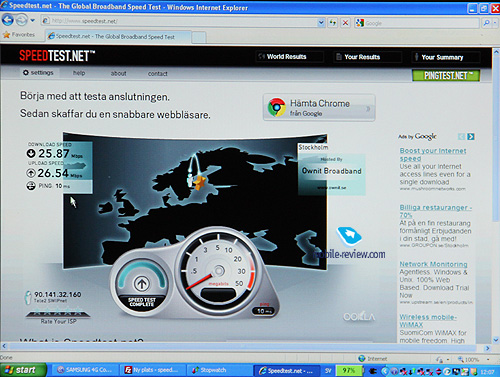Click the PINGTEST.NET green button
500x377 pixels.
point(446,76)
